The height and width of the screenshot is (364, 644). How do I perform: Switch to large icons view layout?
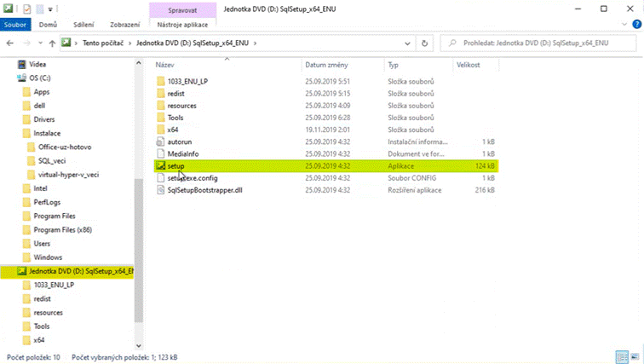tap(635, 357)
